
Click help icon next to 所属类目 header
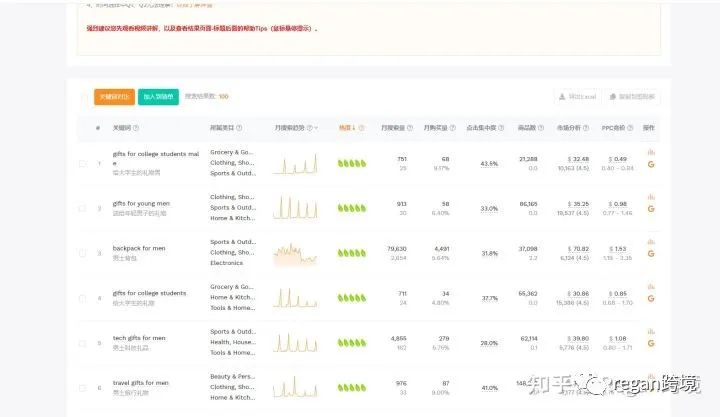point(238,128)
